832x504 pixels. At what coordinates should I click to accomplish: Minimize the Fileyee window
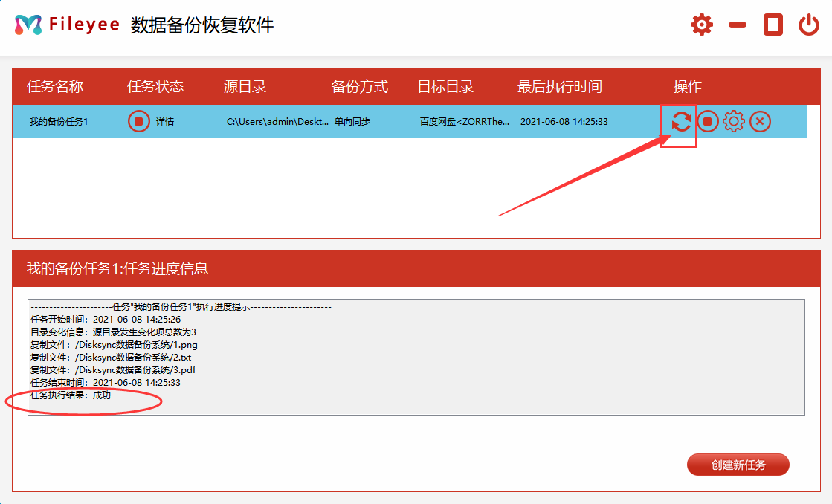click(x=737, y=25)
